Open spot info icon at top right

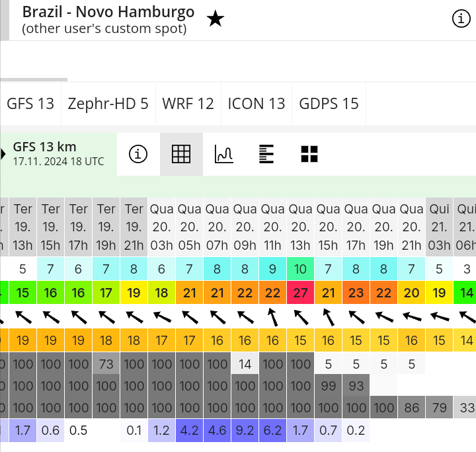point(461,19)
